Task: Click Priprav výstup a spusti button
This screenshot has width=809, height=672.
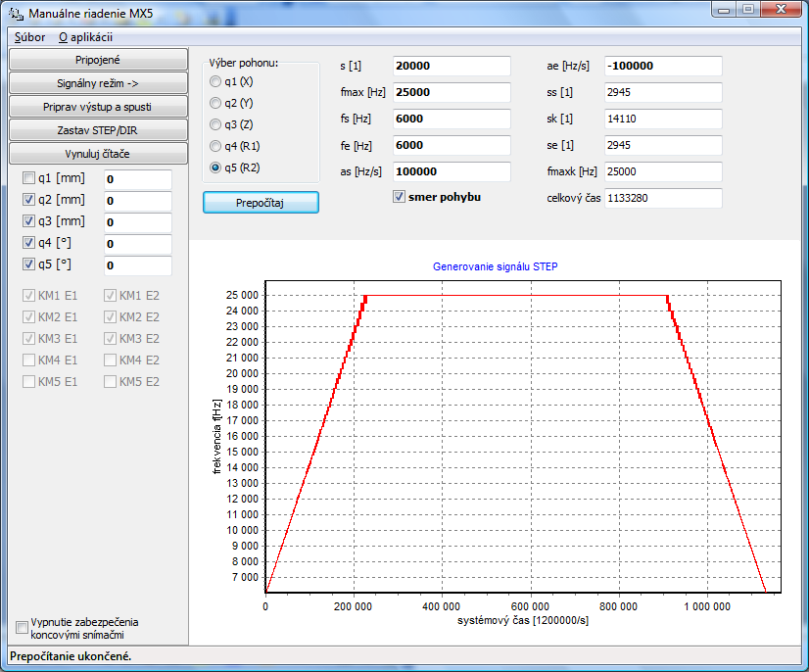Action: click(98, 107)
